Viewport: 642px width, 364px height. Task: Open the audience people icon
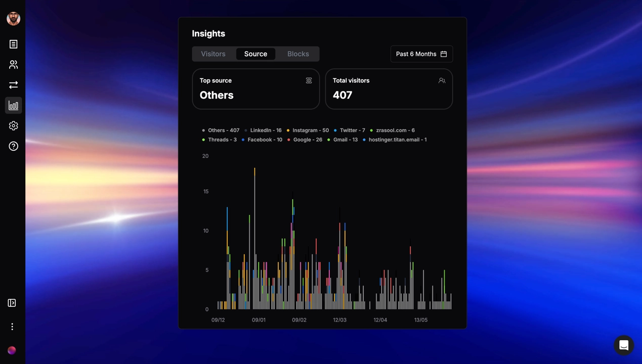coord(13,65)
